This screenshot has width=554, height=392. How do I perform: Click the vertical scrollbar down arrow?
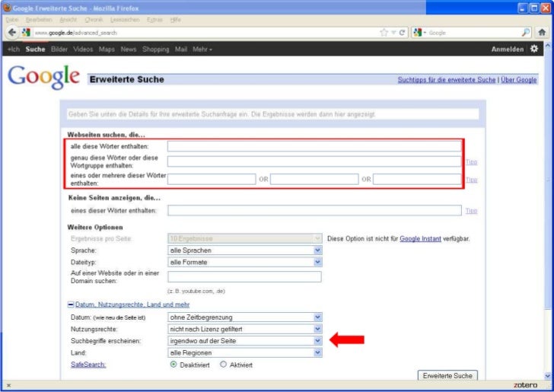point(548,376)
